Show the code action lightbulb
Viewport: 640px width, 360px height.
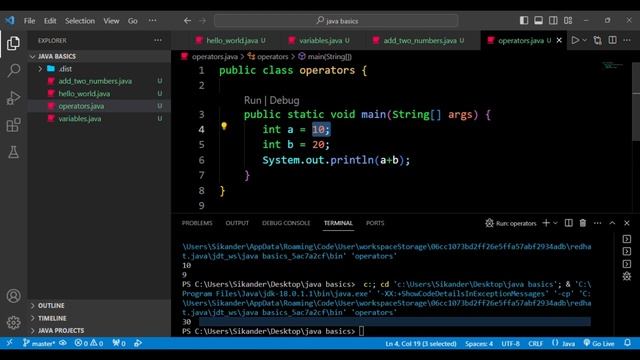pos(224,126)
